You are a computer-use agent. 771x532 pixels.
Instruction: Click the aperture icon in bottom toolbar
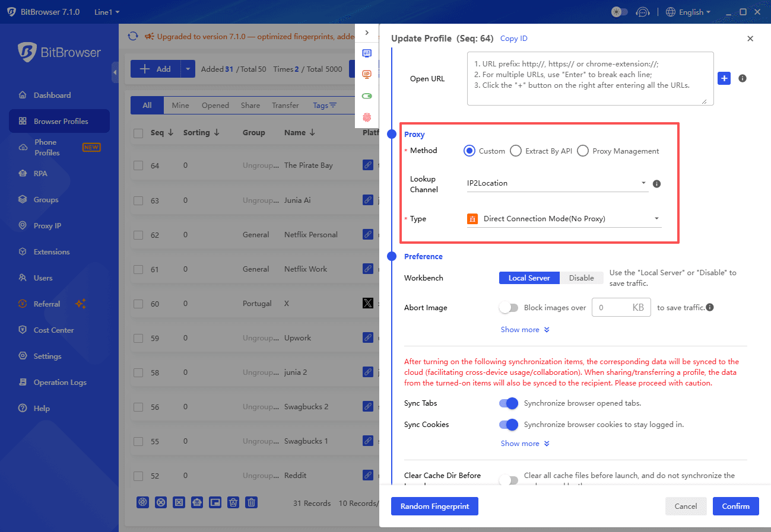[x=142, y=502]
